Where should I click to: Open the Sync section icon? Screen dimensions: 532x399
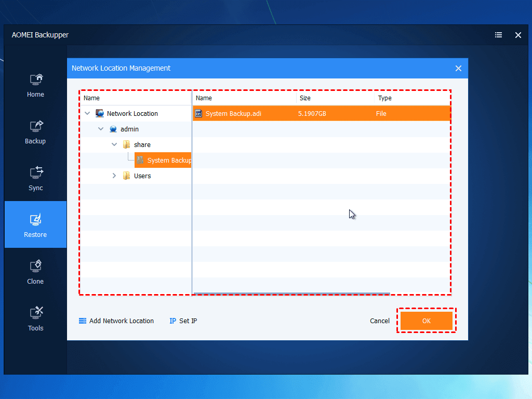(36, 172)
